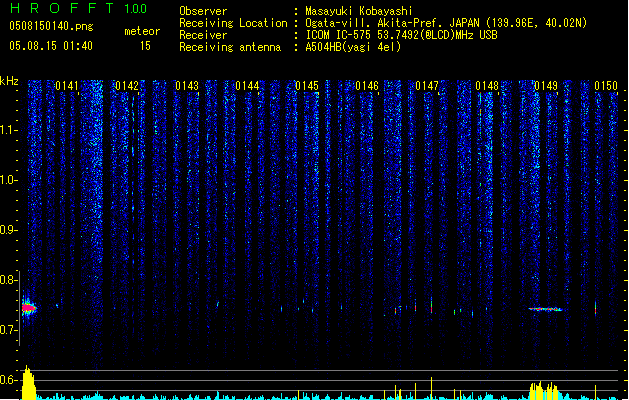Click the date stamp 05.08.15 01:40

51,46
